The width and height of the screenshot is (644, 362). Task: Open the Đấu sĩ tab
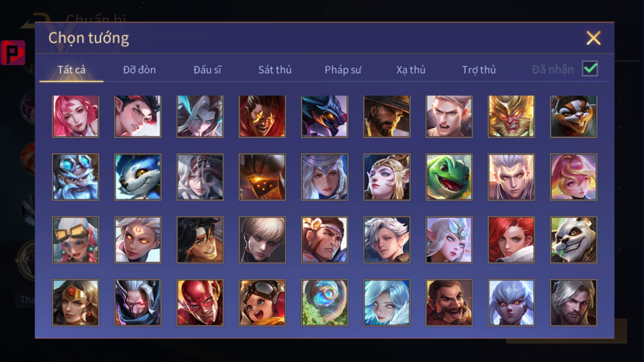(207, 70)
